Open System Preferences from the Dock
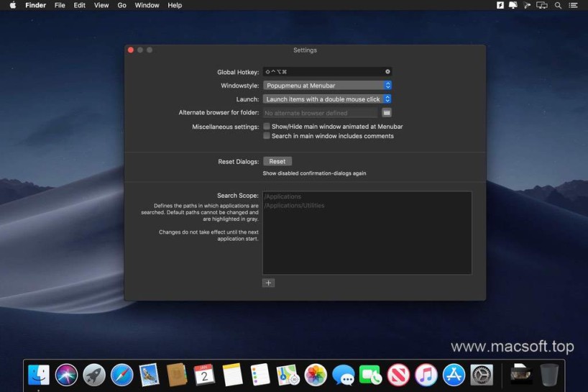The height and width of the screenshot is (392, 588). pos(482,375)
